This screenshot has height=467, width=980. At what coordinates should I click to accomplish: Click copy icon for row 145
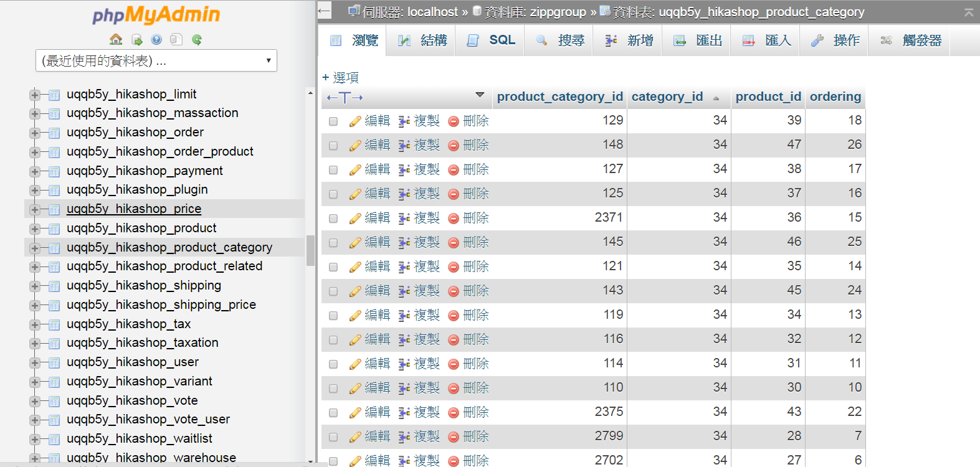pos(404,243)
